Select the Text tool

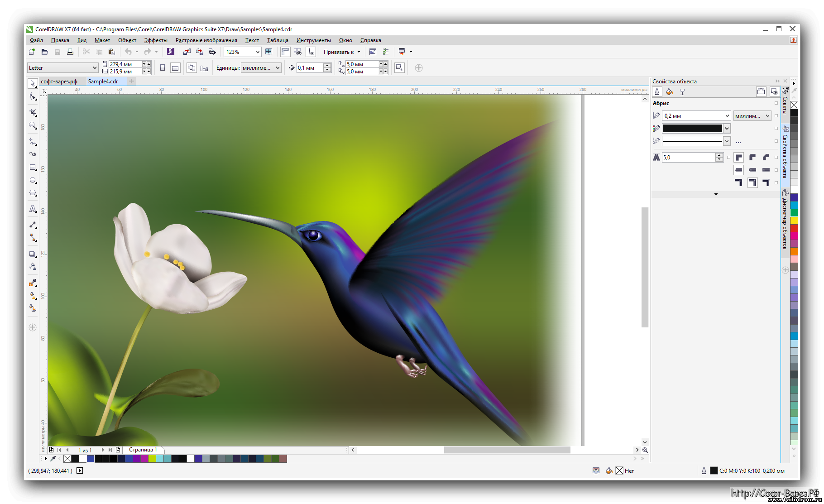(x=33, y=209)
